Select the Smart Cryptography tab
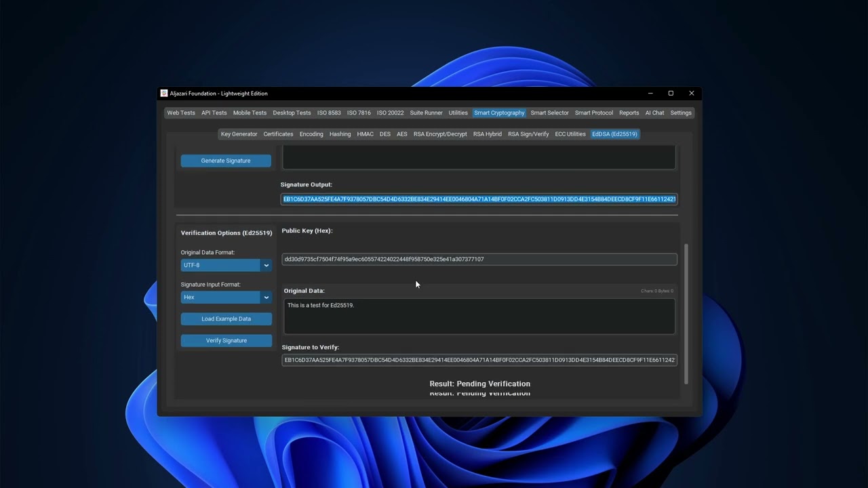Image resolution: width=868 pixels, height=488 pixels. coord(499,113)
